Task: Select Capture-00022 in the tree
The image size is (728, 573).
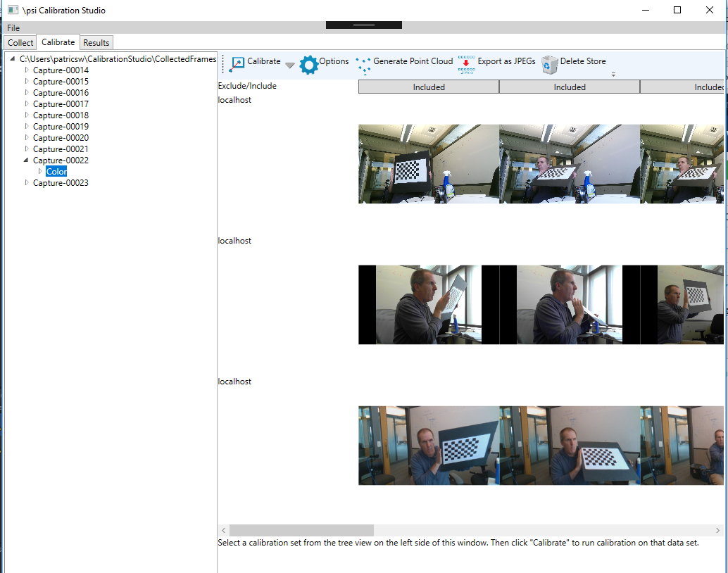Action: (61, 160)
